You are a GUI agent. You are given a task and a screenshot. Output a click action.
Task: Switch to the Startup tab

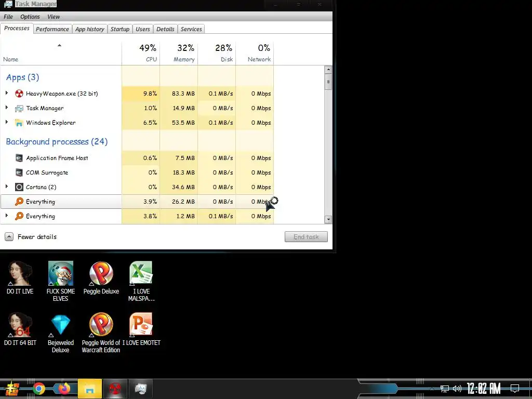120,29
